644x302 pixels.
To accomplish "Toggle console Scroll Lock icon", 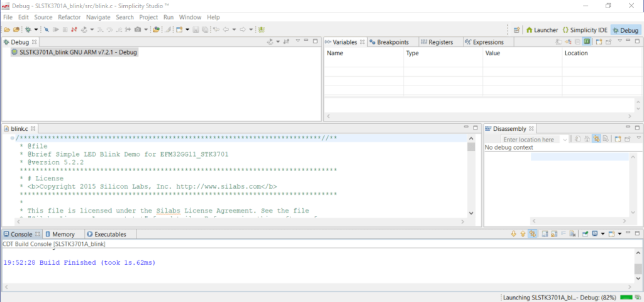I will pos(554,234).
